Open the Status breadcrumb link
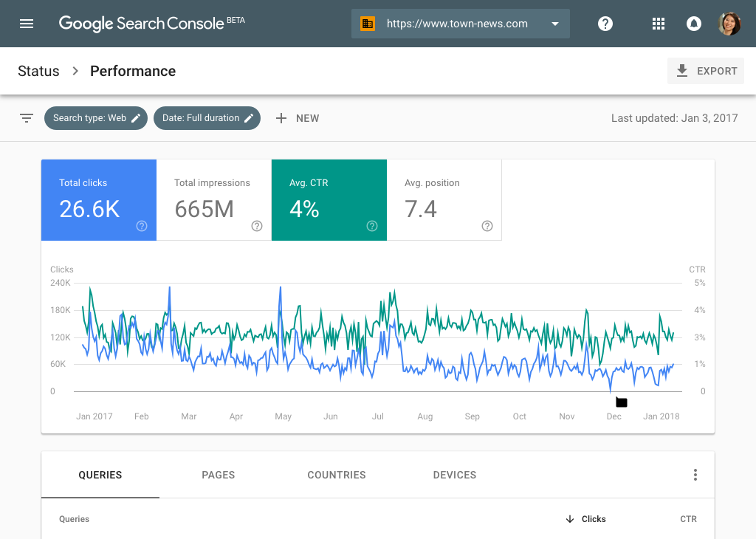The image size is (756, 539). coord(38,71)
